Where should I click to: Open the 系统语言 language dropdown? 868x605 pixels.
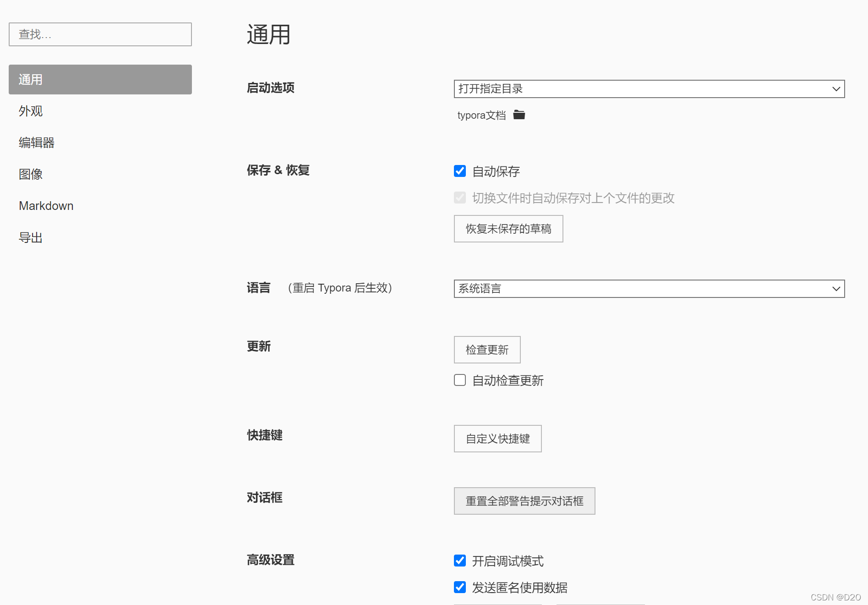tap(649, 289)
